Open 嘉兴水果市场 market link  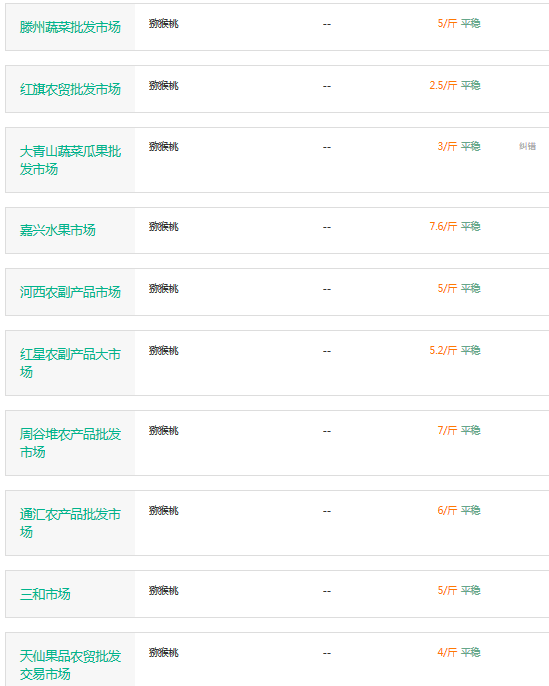[57, 230]
